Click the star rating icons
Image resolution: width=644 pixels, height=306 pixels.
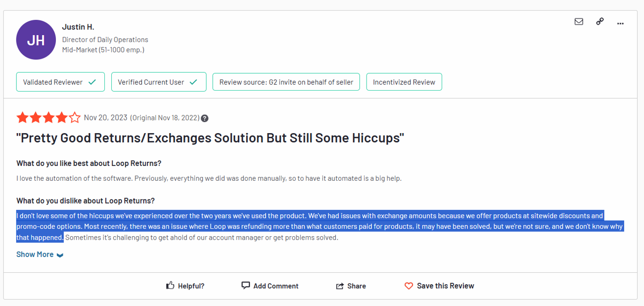coord(48,118)
